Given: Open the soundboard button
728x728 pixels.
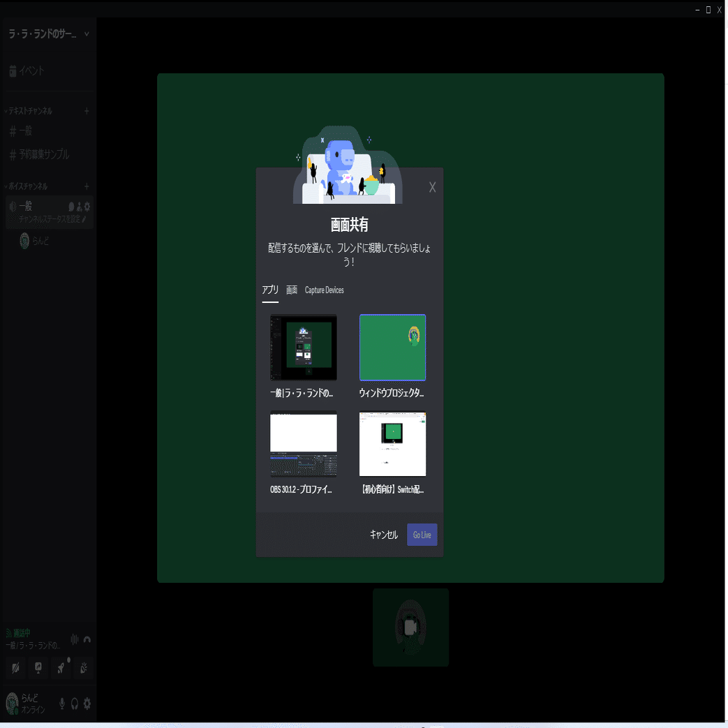Looking at the screenshot, I should (84, 668).
